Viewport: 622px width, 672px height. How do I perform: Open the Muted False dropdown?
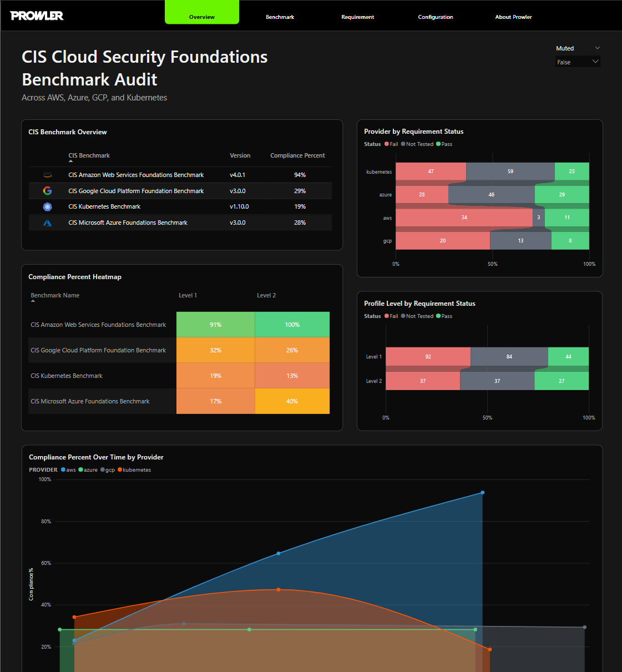pyautogui.click(x=578, y=62)
